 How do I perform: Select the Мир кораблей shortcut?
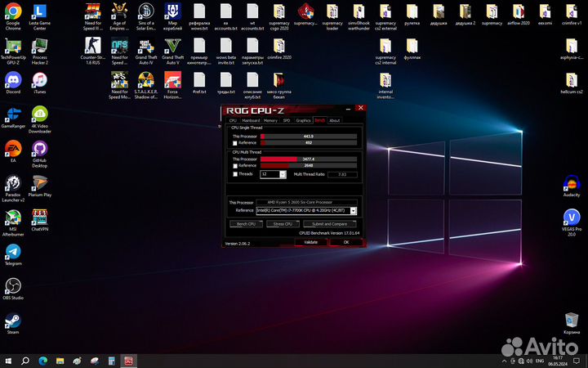click(173, 16)
